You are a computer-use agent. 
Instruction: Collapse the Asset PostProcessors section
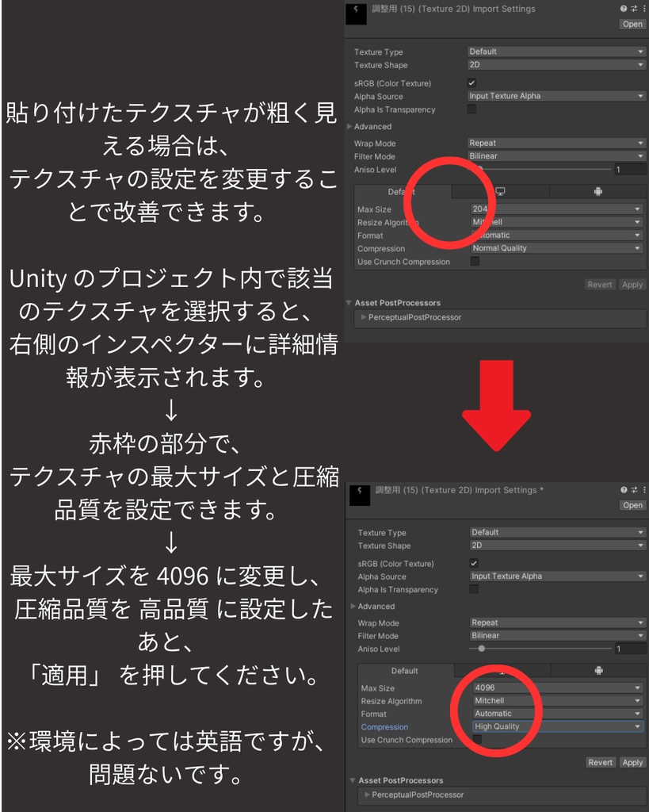[349, 302]
